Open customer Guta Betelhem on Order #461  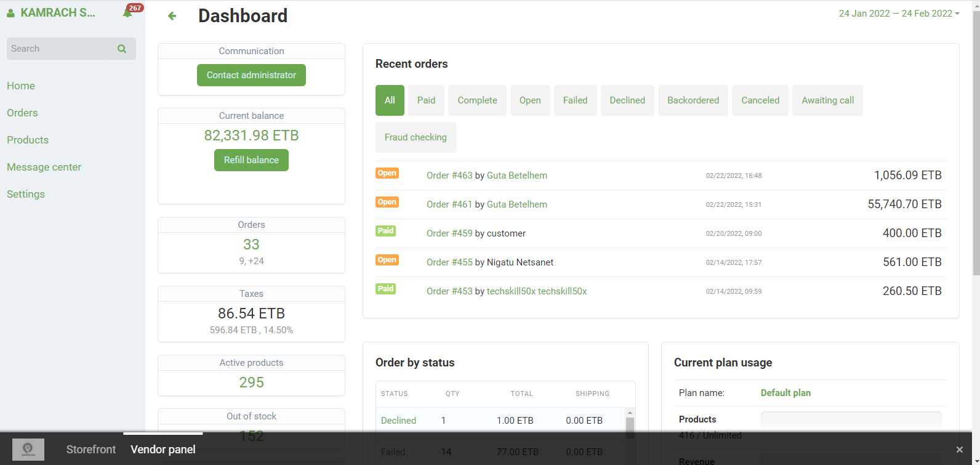tap(517, 204)
